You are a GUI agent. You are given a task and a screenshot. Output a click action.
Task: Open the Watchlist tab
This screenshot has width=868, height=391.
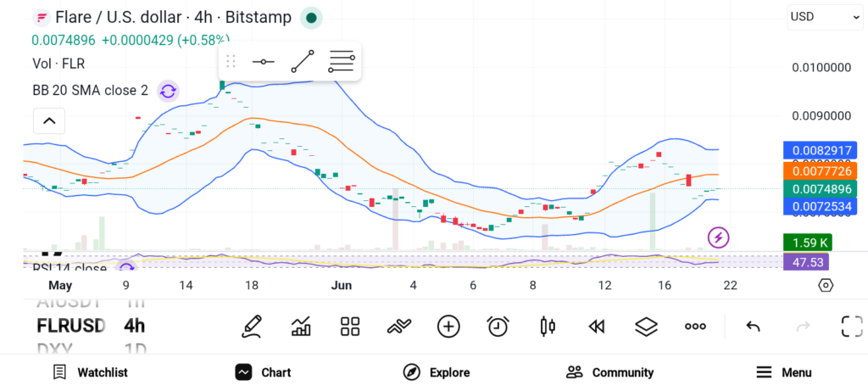click(x=90, y=372)
